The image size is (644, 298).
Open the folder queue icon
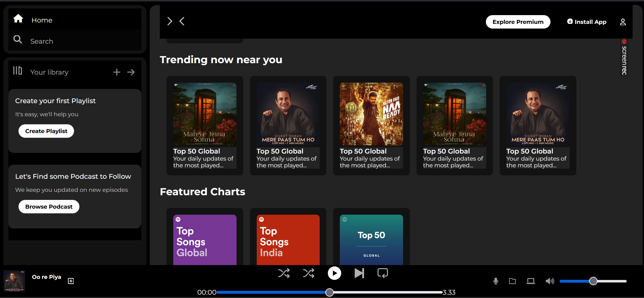coord(512,281)
